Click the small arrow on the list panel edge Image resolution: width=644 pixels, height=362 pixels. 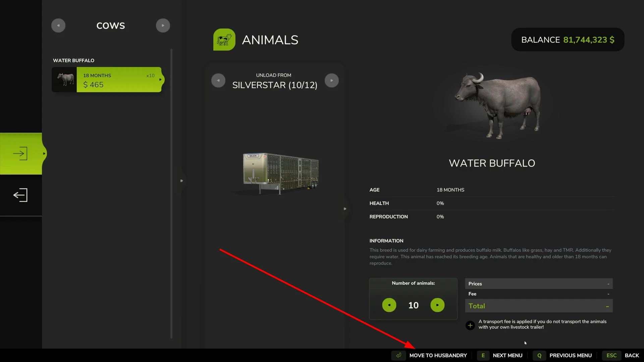pos(182,181)
